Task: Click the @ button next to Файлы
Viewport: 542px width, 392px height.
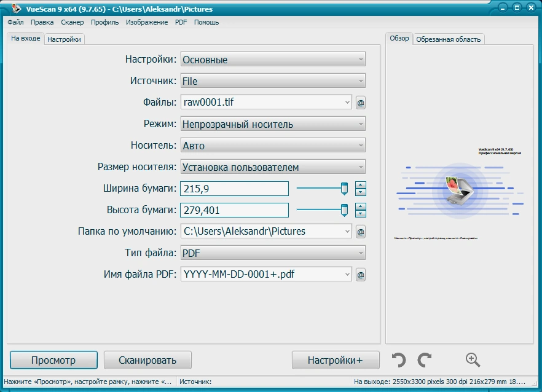Action: point(361,103)
